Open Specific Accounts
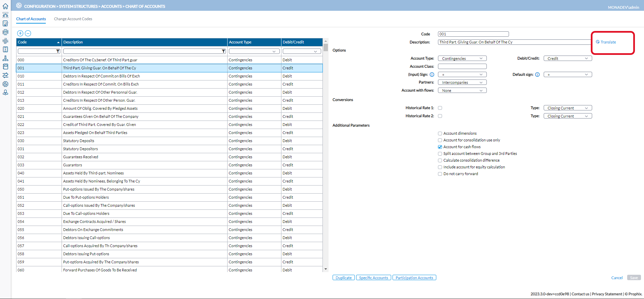Viewport: 644px width, 299px height. coord(374,278)
